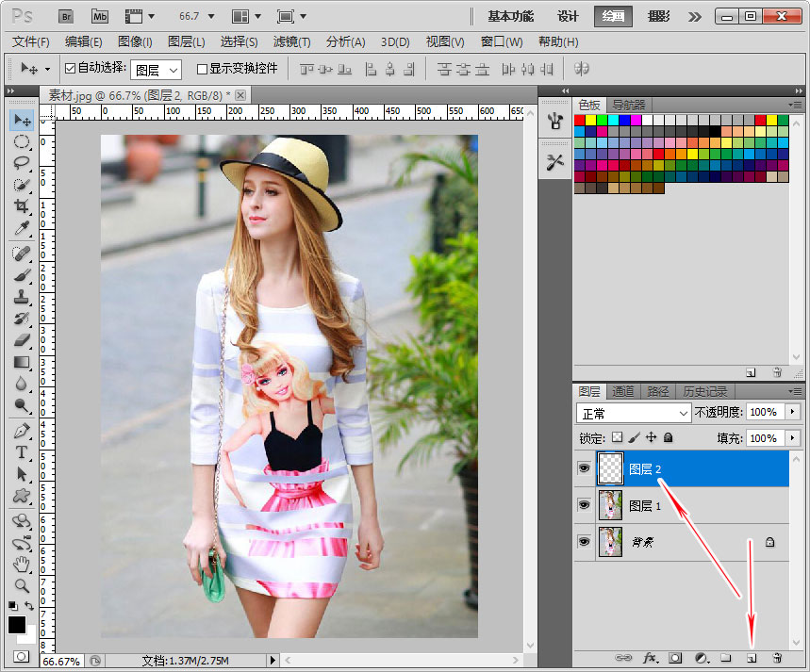Switch to the 通道 tab

[622, 391]
